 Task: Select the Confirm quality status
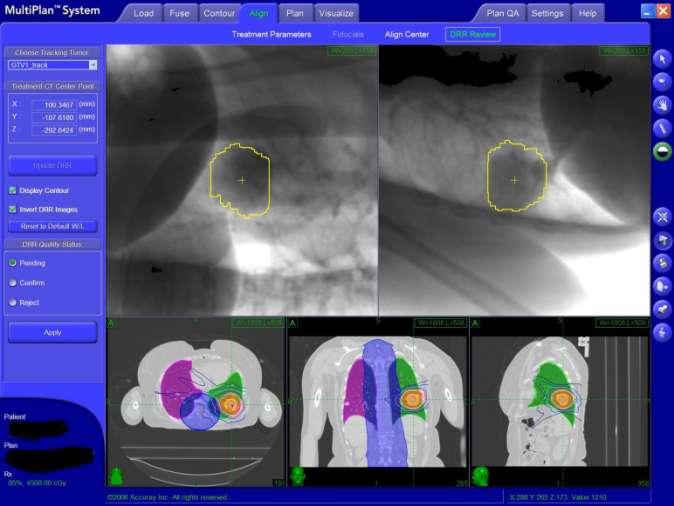click(x=13, y=283)
